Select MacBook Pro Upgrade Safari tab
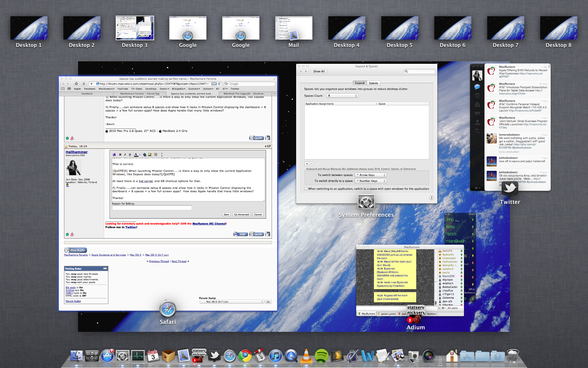Screen dimensions: 588x368 click(x=244, y=94)
